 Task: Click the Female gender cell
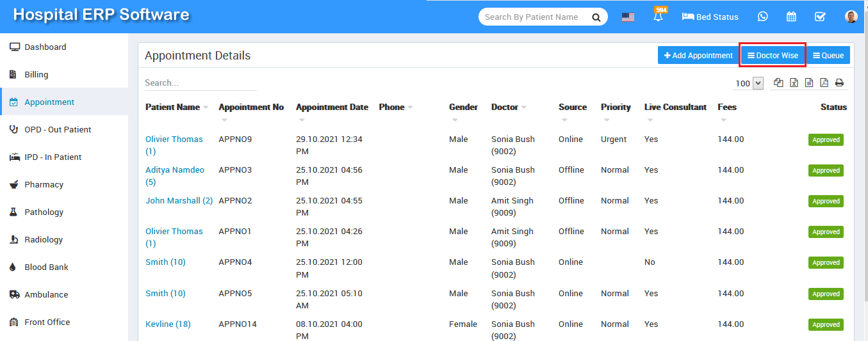[463, 324]
